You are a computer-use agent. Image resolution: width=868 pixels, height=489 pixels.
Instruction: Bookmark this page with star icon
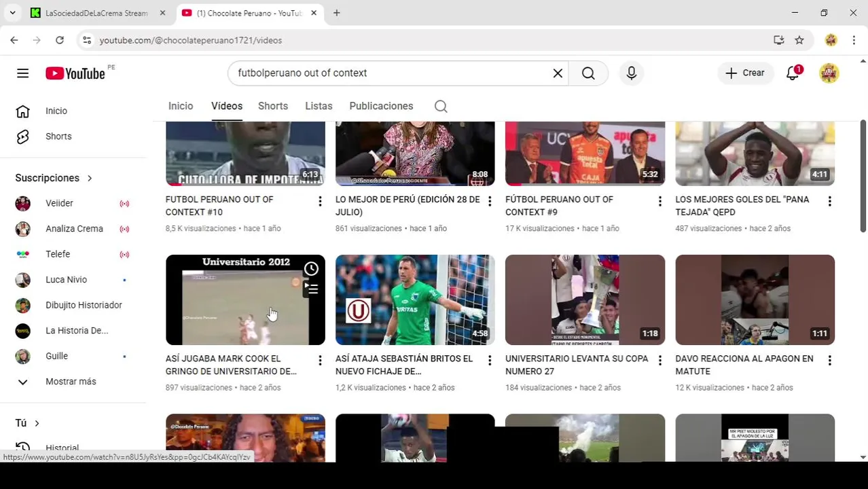[799, 40]
